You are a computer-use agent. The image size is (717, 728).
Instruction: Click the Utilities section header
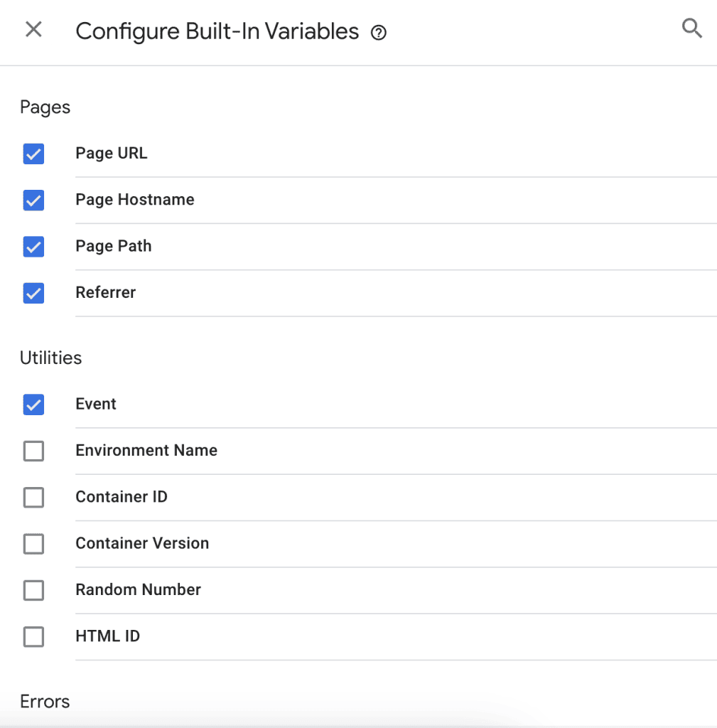point(50,358)
